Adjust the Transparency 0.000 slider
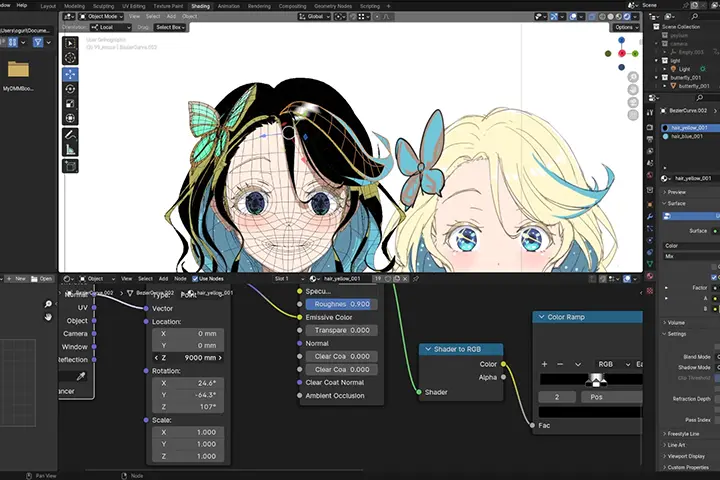This screenshot has width=720, height=480. [x=342, y=330]
